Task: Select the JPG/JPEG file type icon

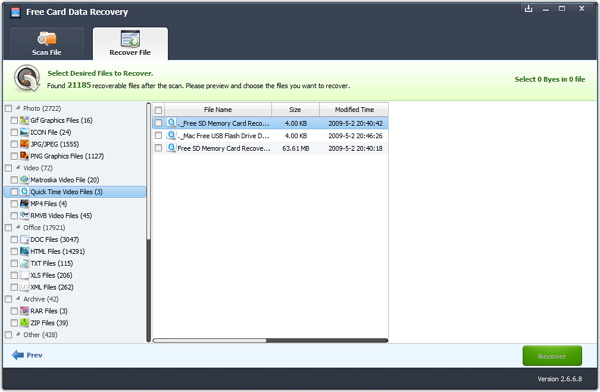Action: (24, 144)
